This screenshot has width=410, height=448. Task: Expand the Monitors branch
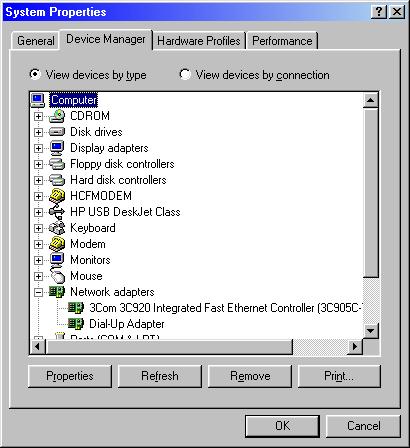click(x=38, y=260)
